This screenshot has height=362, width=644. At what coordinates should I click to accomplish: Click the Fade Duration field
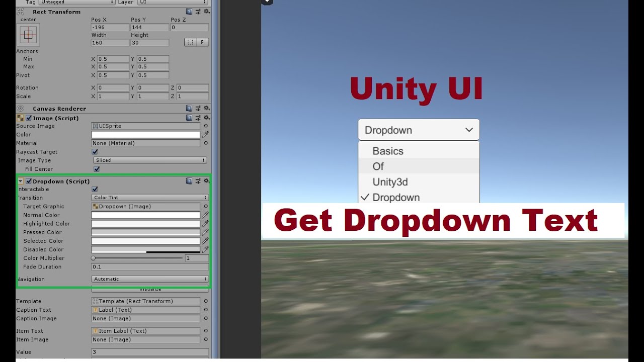[x=150, y=267]
